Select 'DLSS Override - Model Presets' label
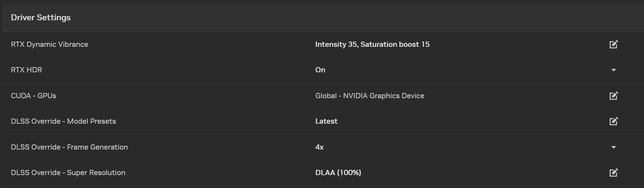The height and width of the screenshot is (188, 644). [x=63, y=121]
